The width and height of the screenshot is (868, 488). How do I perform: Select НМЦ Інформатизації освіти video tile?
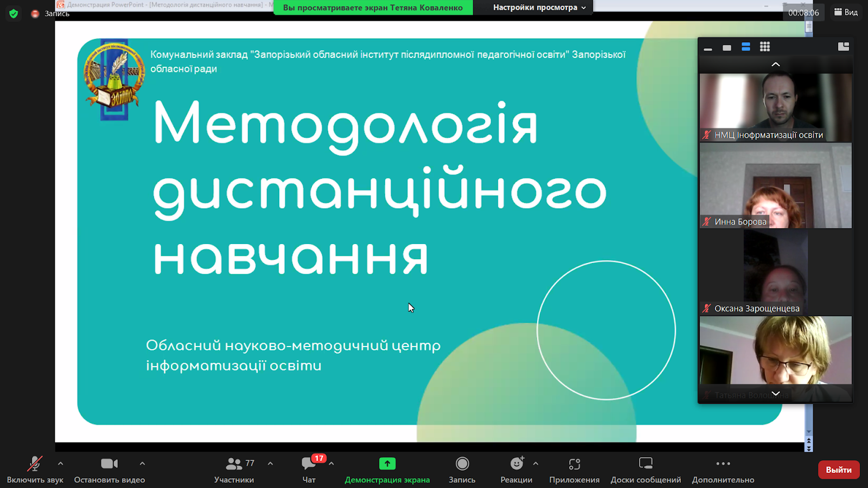[776, 107]
